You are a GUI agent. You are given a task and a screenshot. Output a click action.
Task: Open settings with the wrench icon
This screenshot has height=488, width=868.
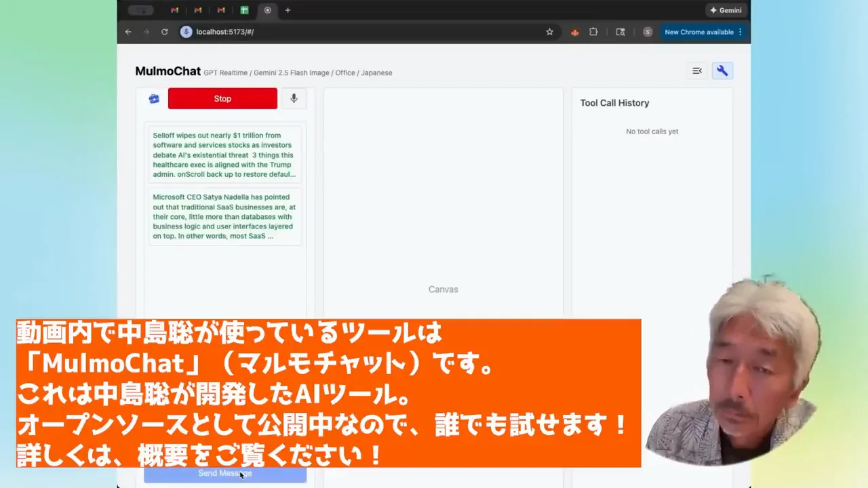(x=722, y=70)
